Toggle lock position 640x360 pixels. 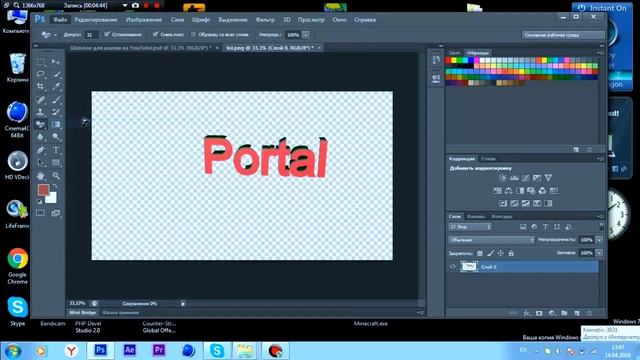[500, 253]
